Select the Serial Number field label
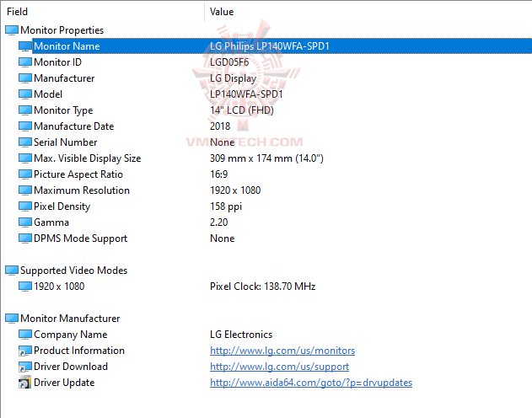 pyautogui.click(x=66, y=142)
